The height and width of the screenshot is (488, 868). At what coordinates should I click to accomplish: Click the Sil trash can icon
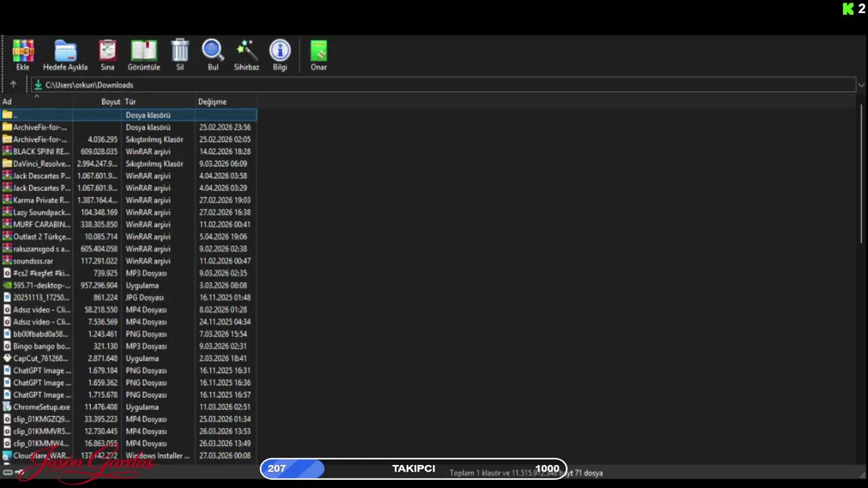pyautogui.click(x=180, y=51)
